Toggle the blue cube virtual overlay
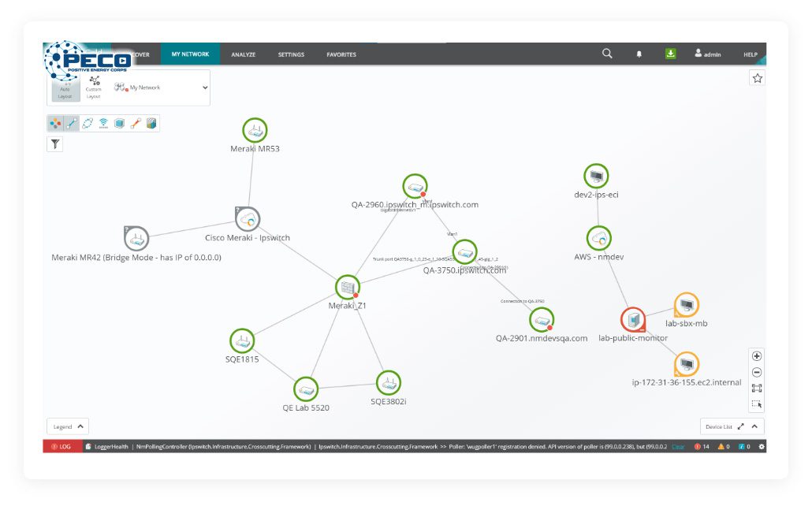The height and width of the screenshot is (506, 812). click(120, 123)
